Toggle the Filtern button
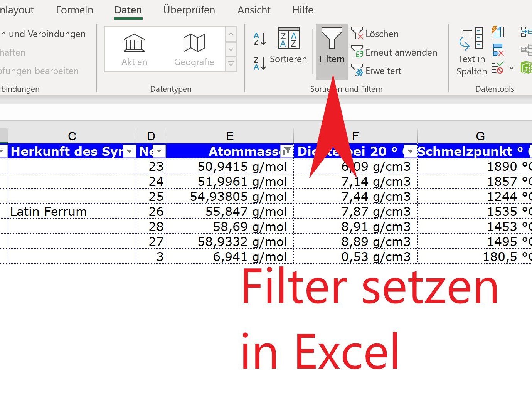Image resolution: width=532 pixels, height=399 pixels. pos(332,46)
